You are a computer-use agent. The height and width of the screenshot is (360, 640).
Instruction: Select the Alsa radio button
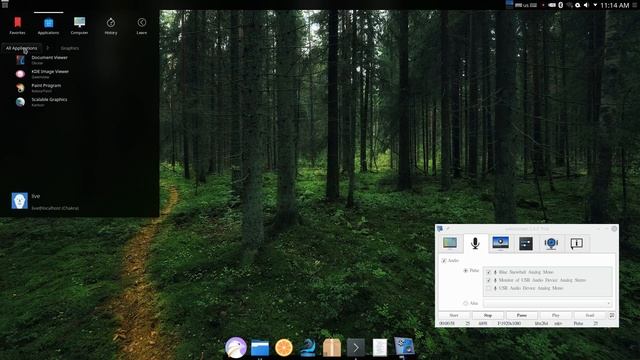(465, 303)
